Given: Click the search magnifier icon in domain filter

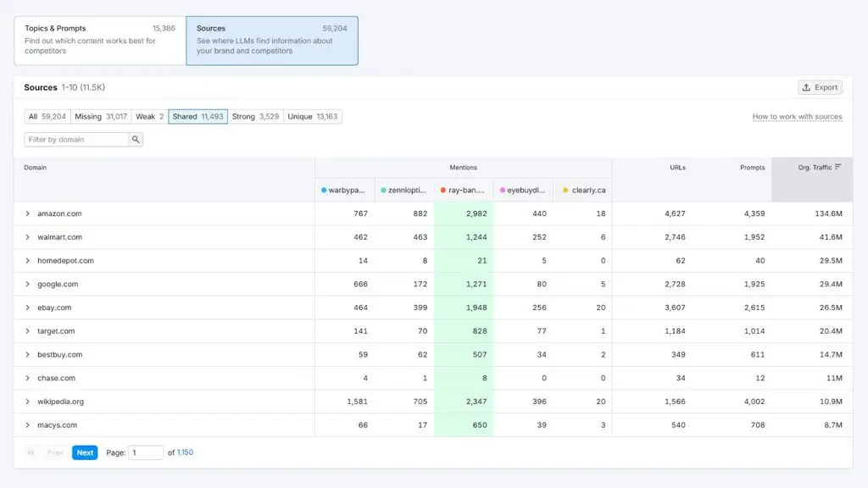Looking at the screenshot, I should (x=136, y=140).
